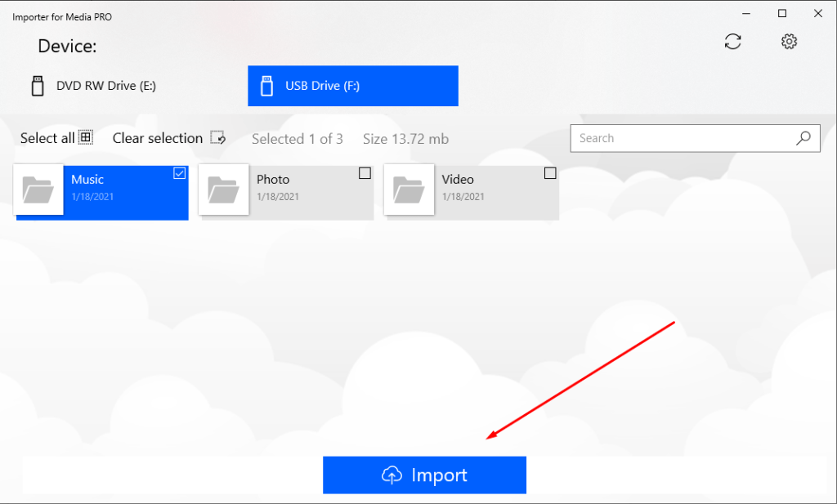Image resolution: width=837 pixels, height=504 pixels.
Task: Select the USB Drive (F:) device
Action: (352, 86)
